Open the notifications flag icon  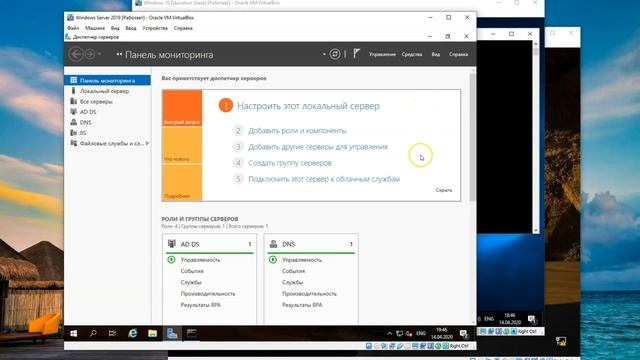pyautogui.click(x=356, y=54)
